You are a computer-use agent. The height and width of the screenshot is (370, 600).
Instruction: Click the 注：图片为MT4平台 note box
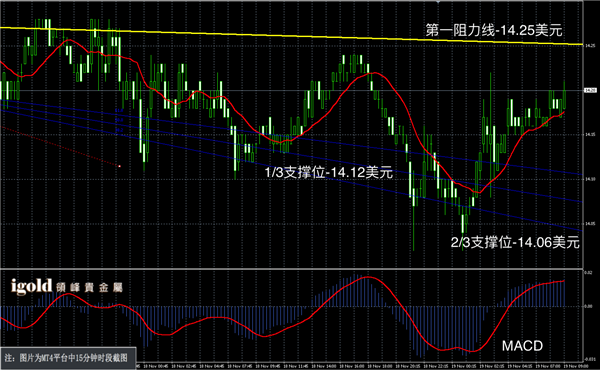pyautogui.click(x=68, y=358)
